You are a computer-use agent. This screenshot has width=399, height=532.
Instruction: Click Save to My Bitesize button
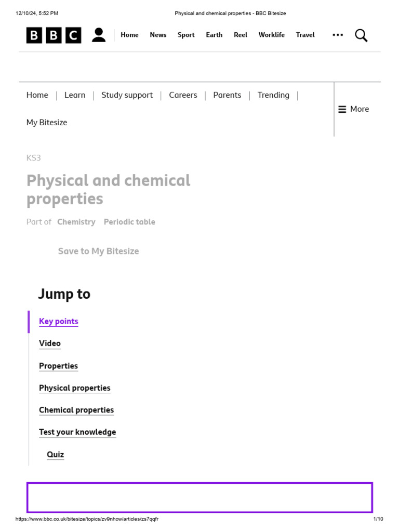pos(98,251)
